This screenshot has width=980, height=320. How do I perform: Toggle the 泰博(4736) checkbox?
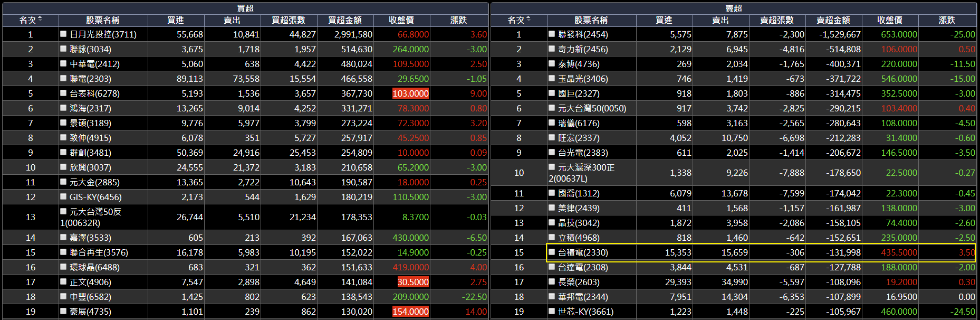552,63
